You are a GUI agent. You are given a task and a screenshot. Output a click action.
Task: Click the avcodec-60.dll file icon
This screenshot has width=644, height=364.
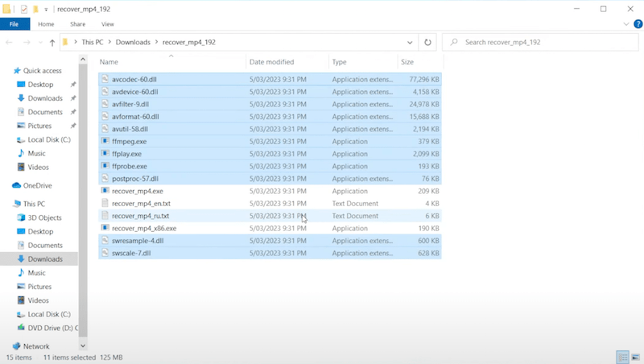click(x=105, y=79)
